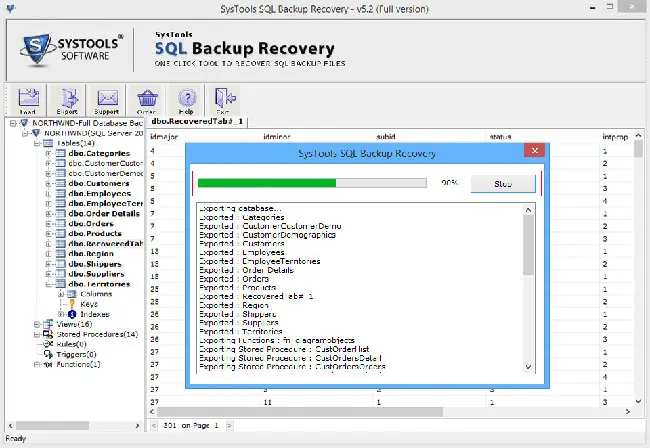650x448 pixels.
Task: Select the dbo.RecoveredTab#_1 tab
Action: pos(197,121)
